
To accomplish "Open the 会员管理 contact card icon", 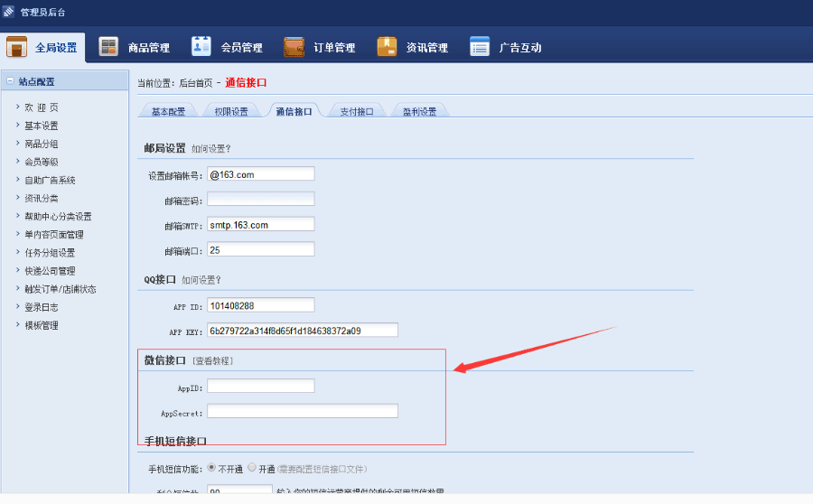I will click(201, 47).
